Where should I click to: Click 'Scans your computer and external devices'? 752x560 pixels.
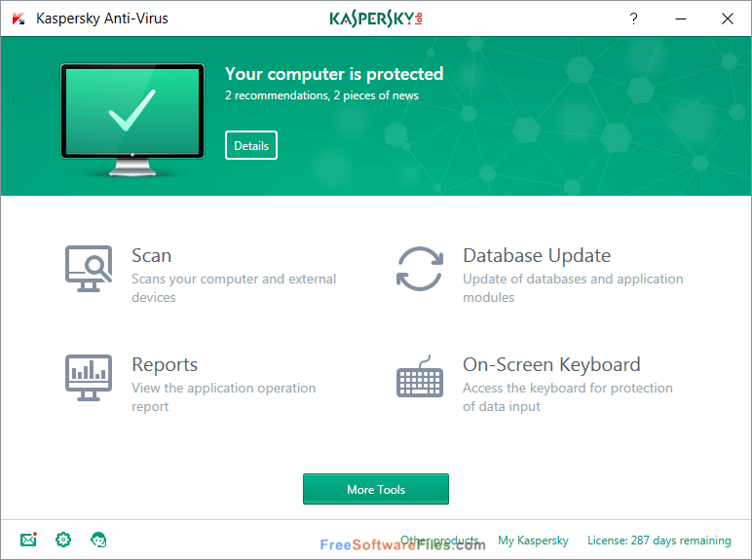click(x=234, y=288)
